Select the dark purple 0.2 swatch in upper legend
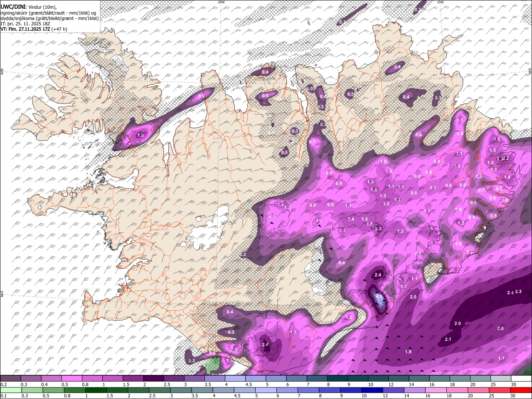Screen dimensions: 532x399 coord(10,379)
